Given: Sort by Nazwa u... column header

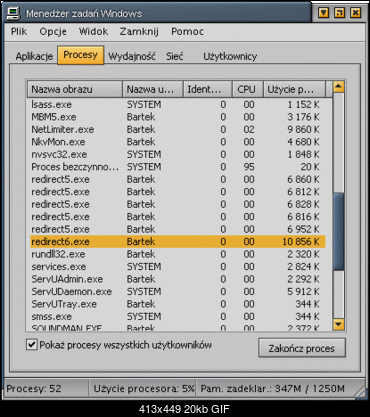Looking at the screenshot, I should pos(153,89).
